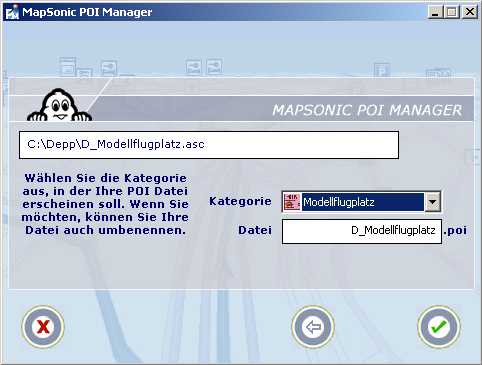The width and height of the screenshot is (482, 365).
Task: Click the MapSonic title bar app icon
Action: click(12, 12)
